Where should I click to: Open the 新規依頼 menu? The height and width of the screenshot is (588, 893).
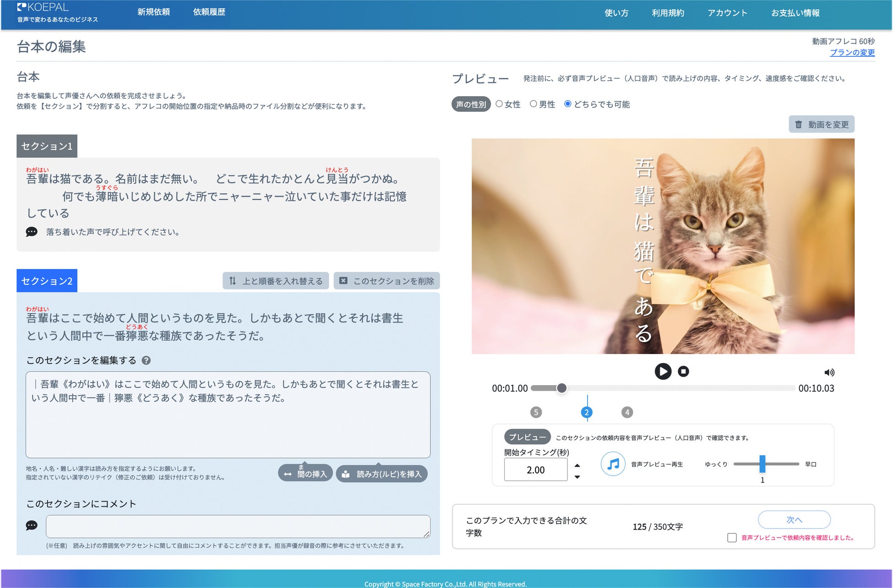153,12
